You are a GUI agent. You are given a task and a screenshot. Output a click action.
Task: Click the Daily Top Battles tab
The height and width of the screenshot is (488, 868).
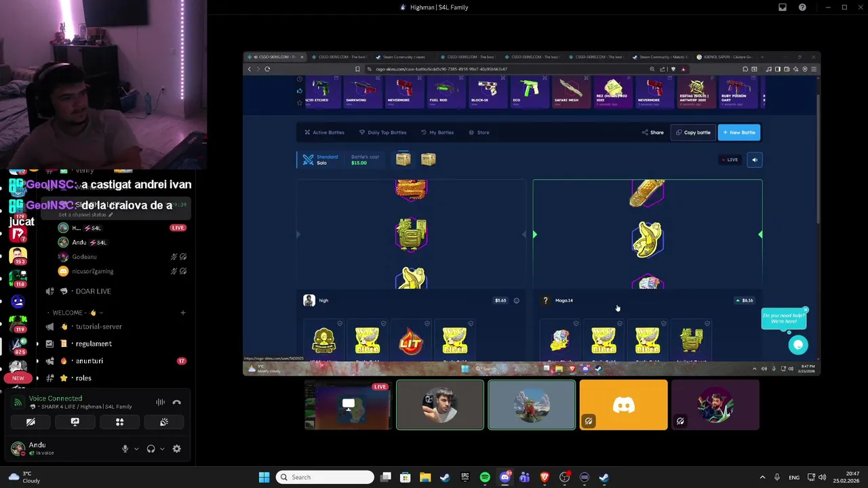point(382,132)
